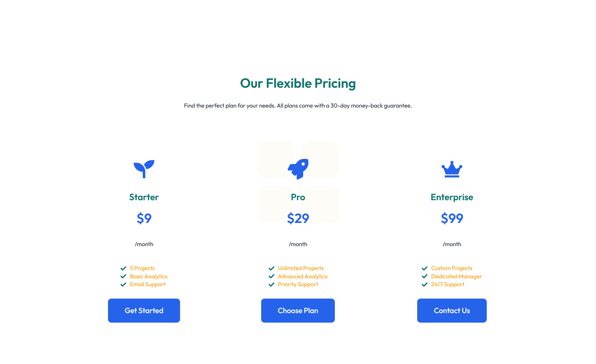596x364 pixels.
Task: Click the Get Started button
Action: tap(144, 310)
